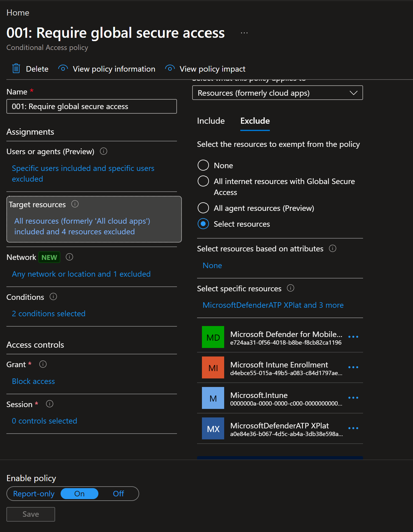Click the Conditions info icon

click(53, 296)
